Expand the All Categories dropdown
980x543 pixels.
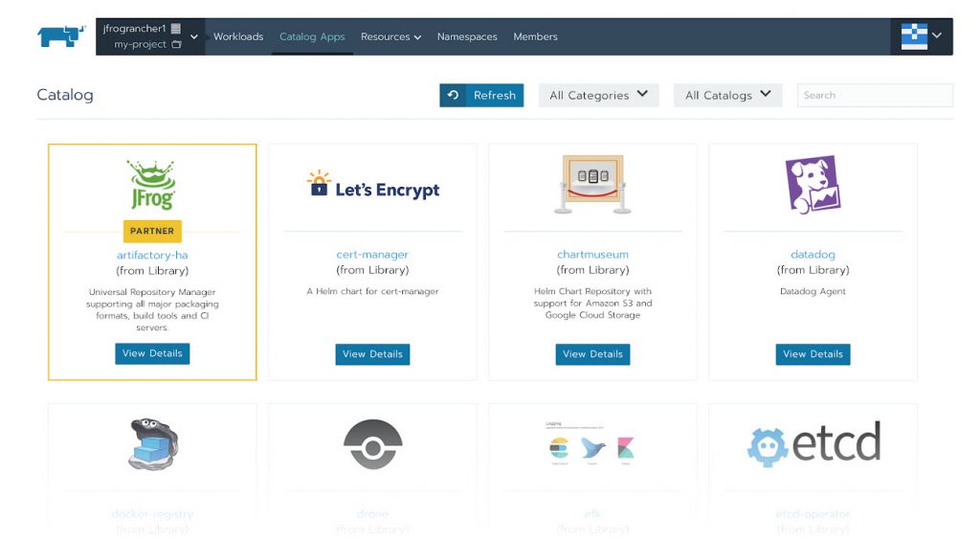pos(598,95)
